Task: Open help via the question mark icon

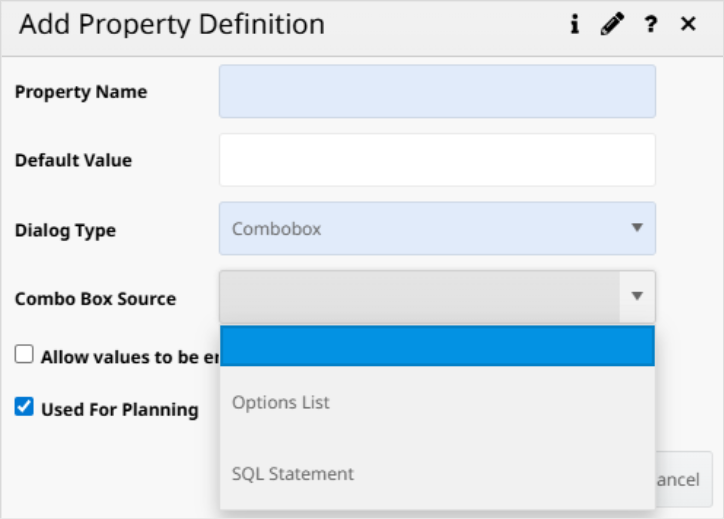Action: (x=651, y=26)
